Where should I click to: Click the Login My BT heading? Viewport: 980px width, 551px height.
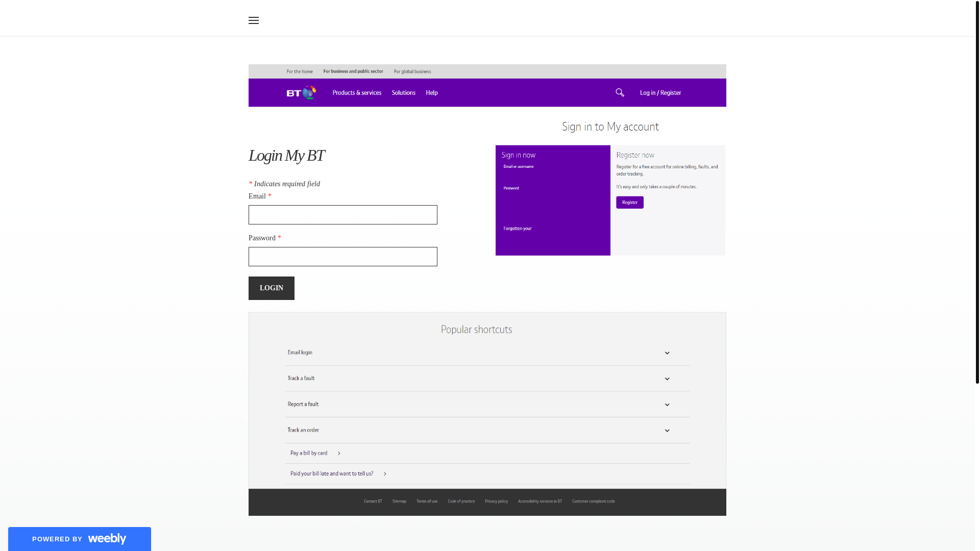(x=287, y=156)
